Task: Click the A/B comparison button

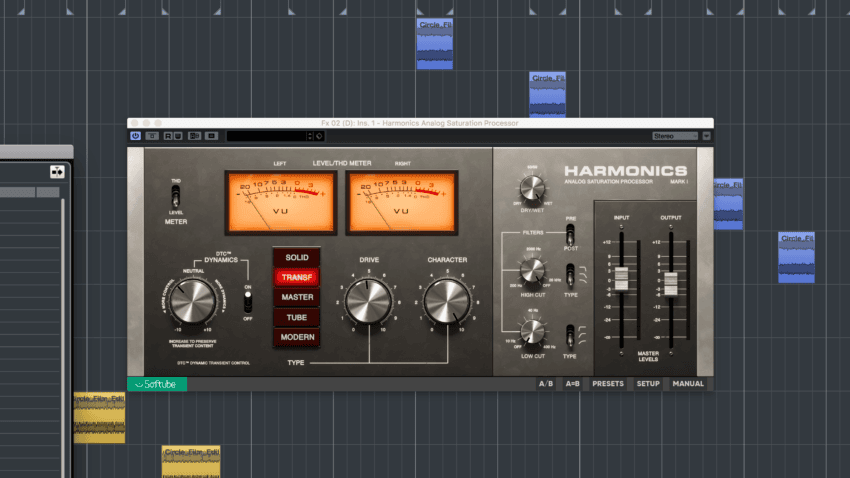Action: pos(546,384)
